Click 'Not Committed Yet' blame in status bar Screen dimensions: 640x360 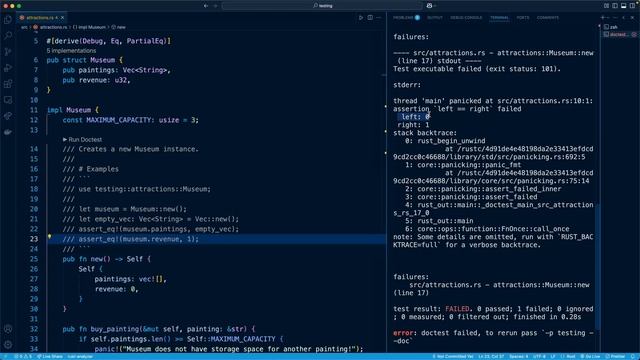453,356
